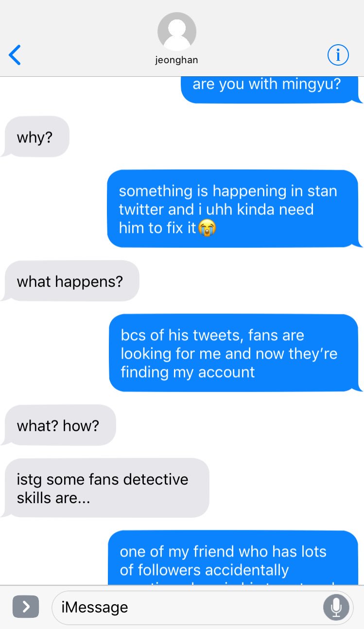Viewport: 364px width, 629px height.
Task: Select the "what happens?" message bubble
Action: (x=71, y=281)
